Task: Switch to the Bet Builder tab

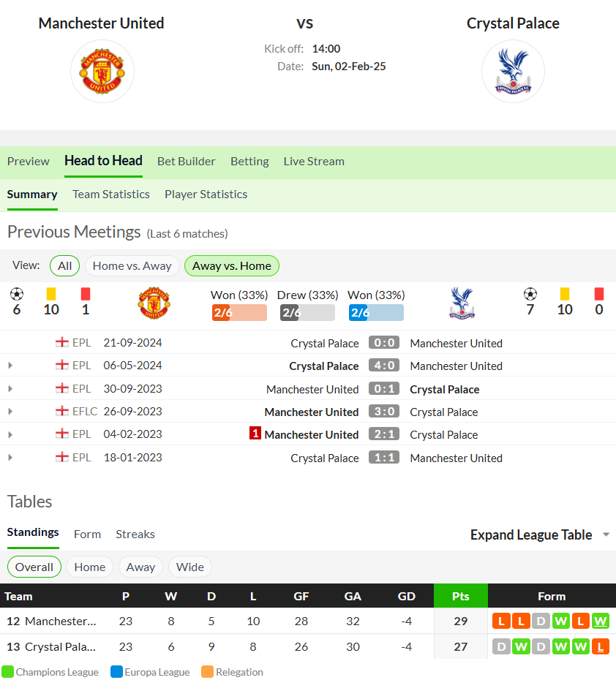Action: 186,162
